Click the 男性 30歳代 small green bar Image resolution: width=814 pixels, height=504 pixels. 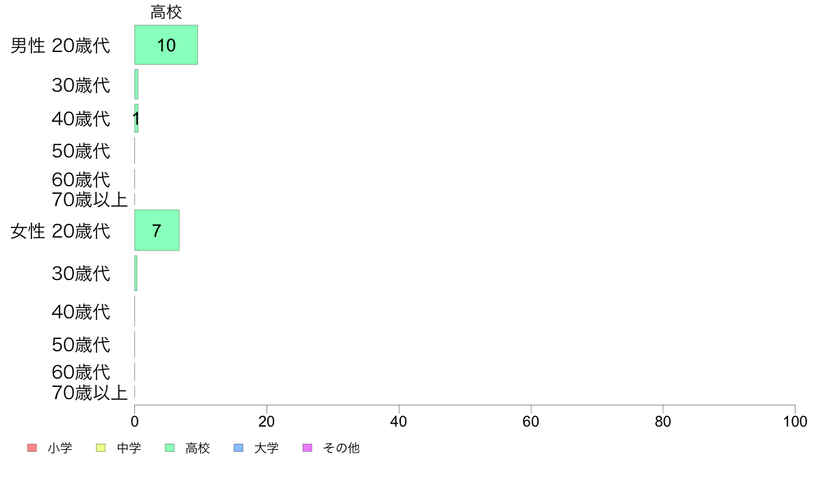click(x=136, y=84)
